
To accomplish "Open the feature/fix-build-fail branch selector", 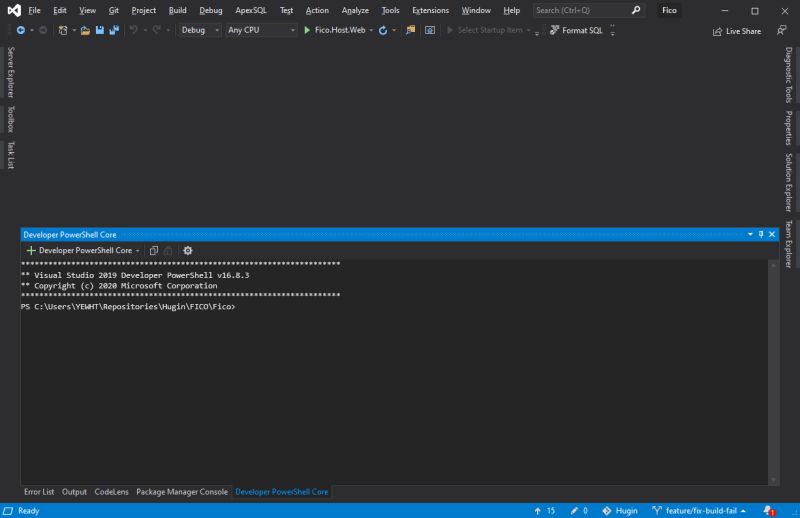I will point(699,511).
